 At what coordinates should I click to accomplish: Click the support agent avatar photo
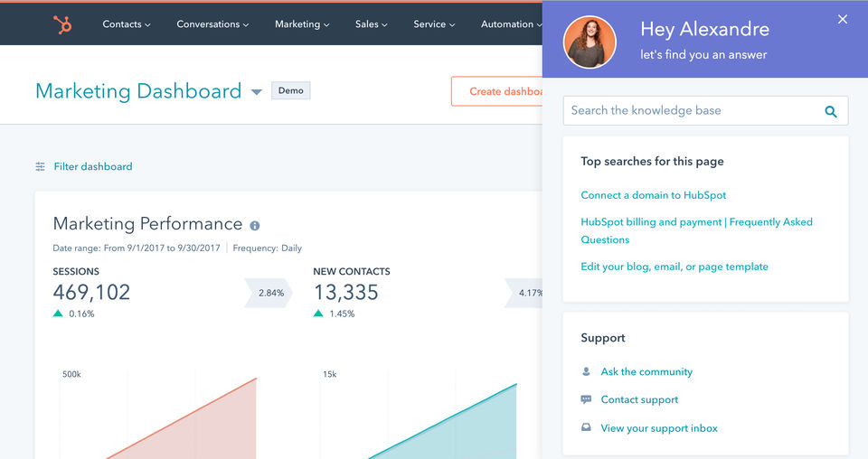(590, 42)
